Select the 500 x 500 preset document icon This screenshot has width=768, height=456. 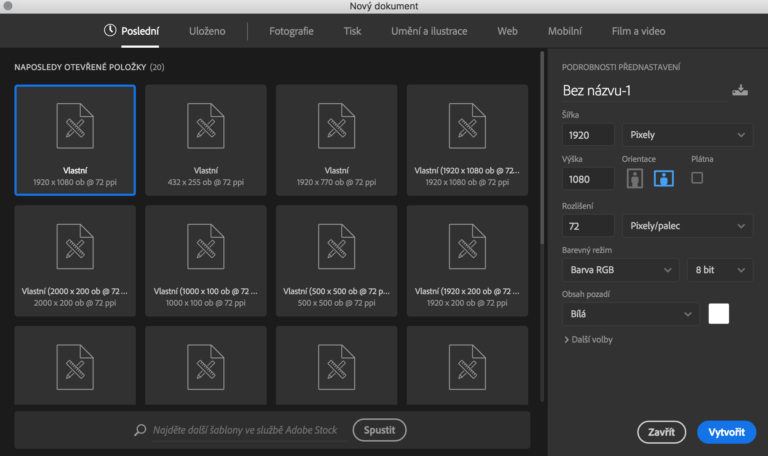(336, 247)
